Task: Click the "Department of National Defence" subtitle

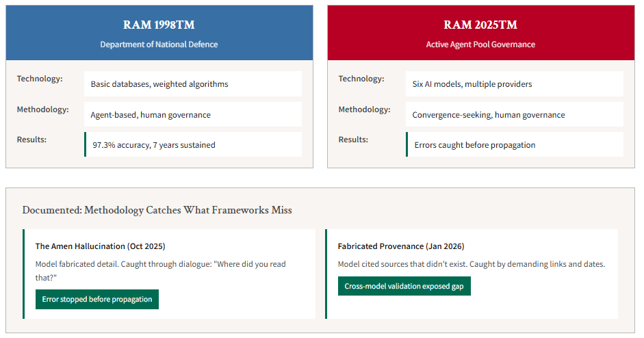Action: tap(159, 44)
